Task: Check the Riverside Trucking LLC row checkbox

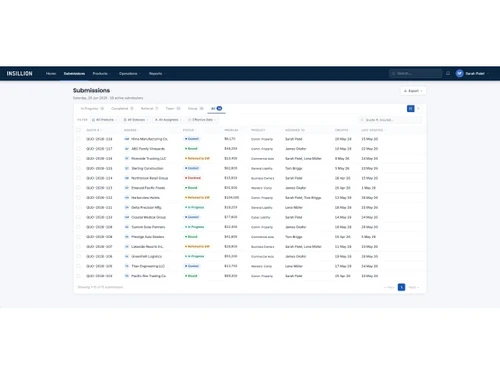Action: click(79, 158)
